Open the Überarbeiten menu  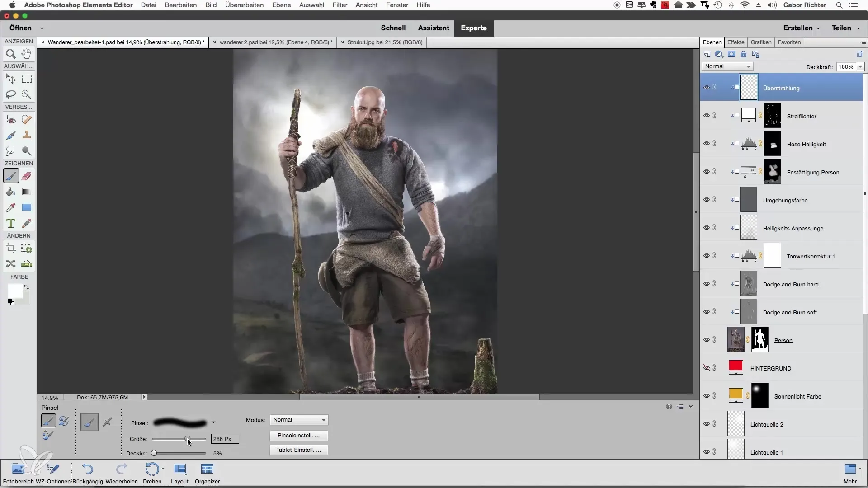pos(244,5)
